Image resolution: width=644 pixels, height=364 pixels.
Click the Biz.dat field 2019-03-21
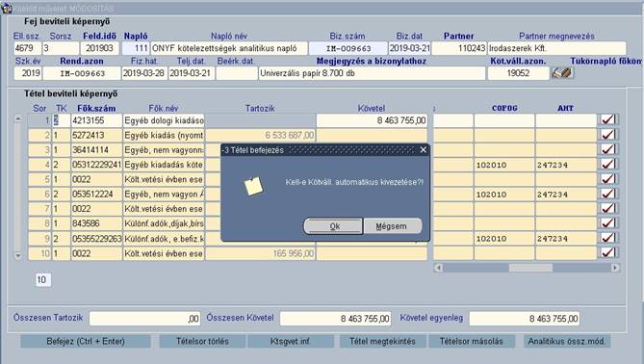tap(409, 48)
